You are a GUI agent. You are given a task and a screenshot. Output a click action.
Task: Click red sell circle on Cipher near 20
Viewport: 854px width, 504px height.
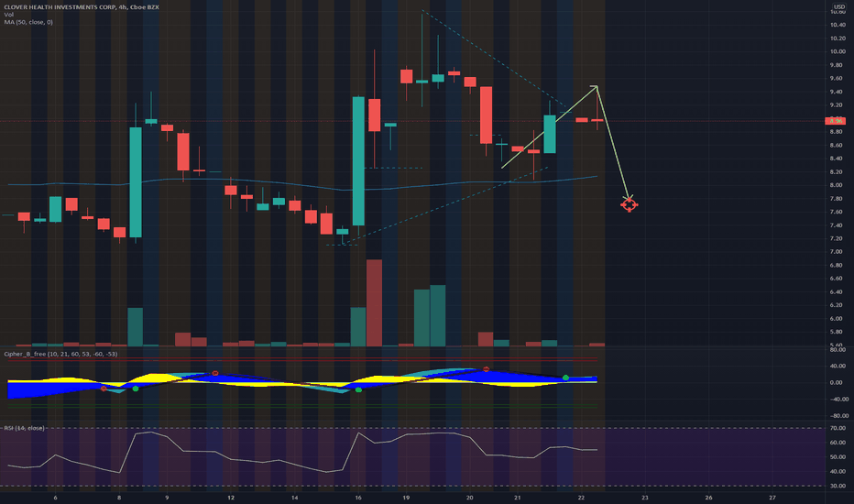pyautogui.click(x=487, y=369)
